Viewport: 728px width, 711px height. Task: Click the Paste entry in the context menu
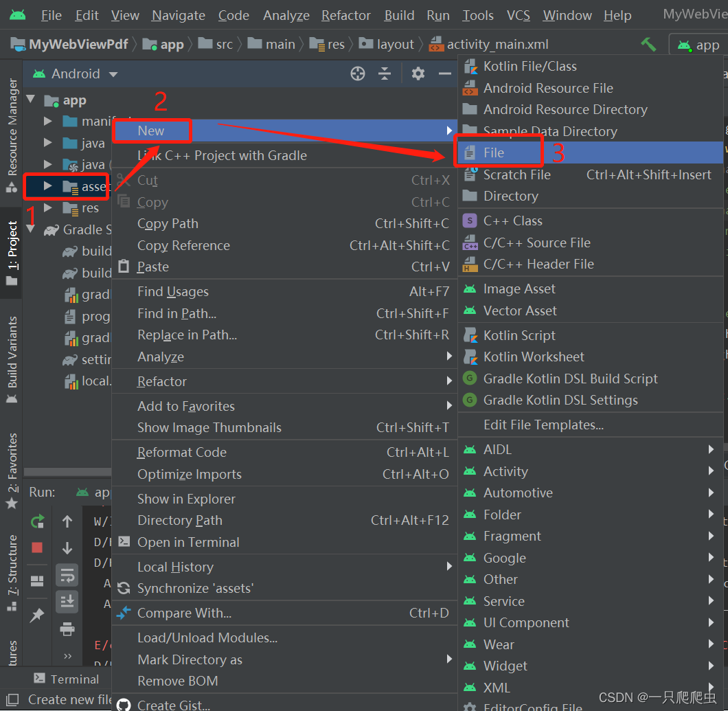[x=284, y=267]
